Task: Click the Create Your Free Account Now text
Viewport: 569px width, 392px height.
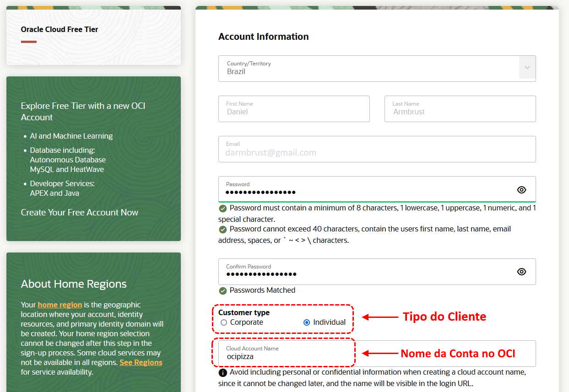Action: pos(80,212)
